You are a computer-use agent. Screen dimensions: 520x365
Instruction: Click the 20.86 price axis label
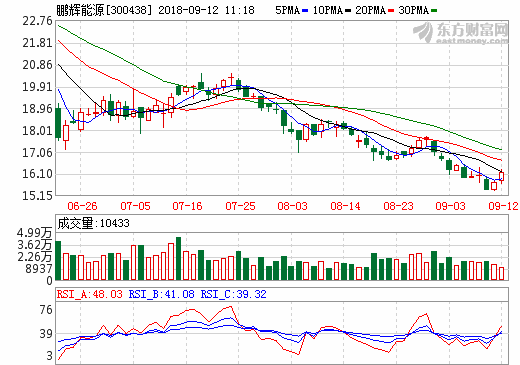pyautogui.click(x=38, y=65)
